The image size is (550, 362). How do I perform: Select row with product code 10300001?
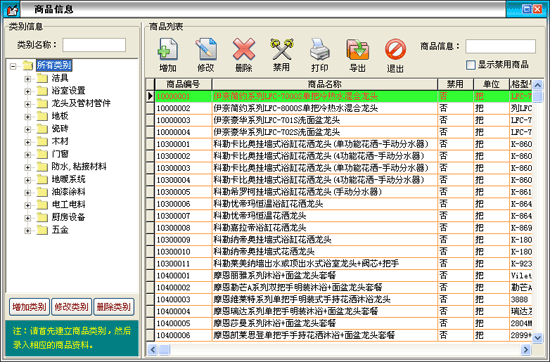(339, 144)
